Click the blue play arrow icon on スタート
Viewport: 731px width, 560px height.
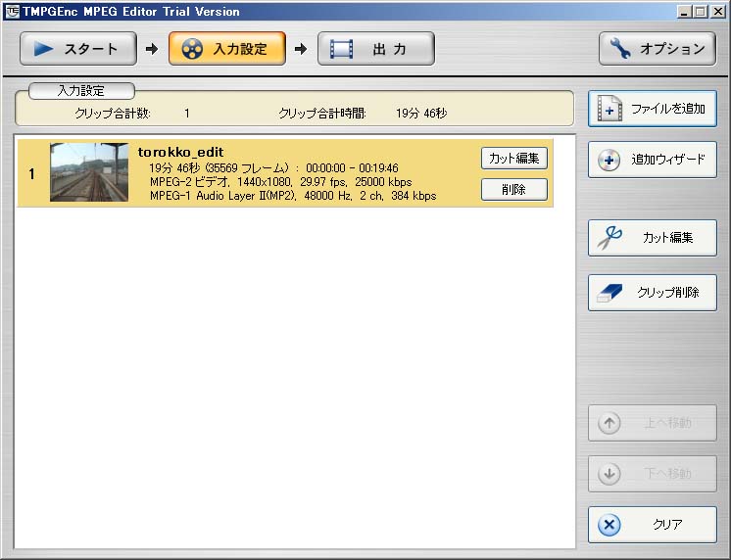(x=43, y=48)
